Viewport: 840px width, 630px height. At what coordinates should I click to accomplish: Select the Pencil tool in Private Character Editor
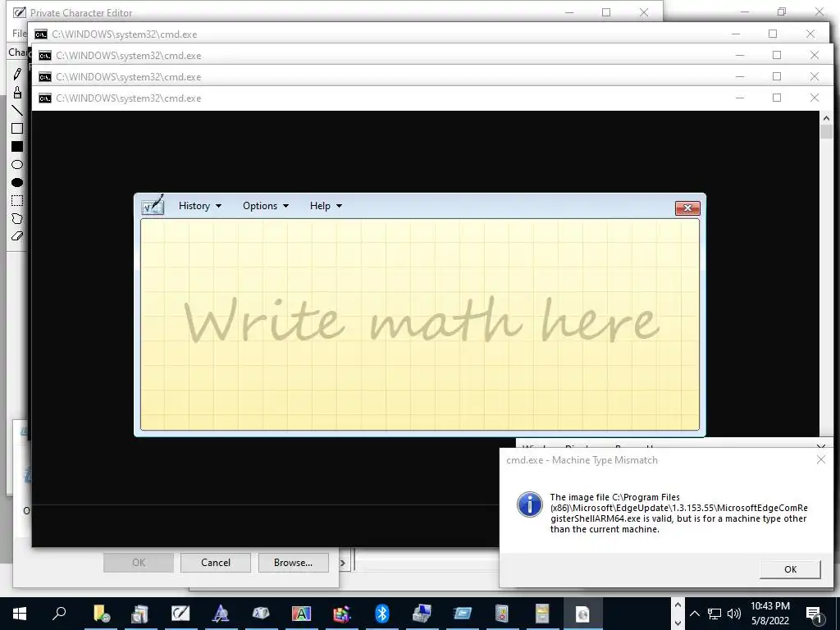pos(17,73)
